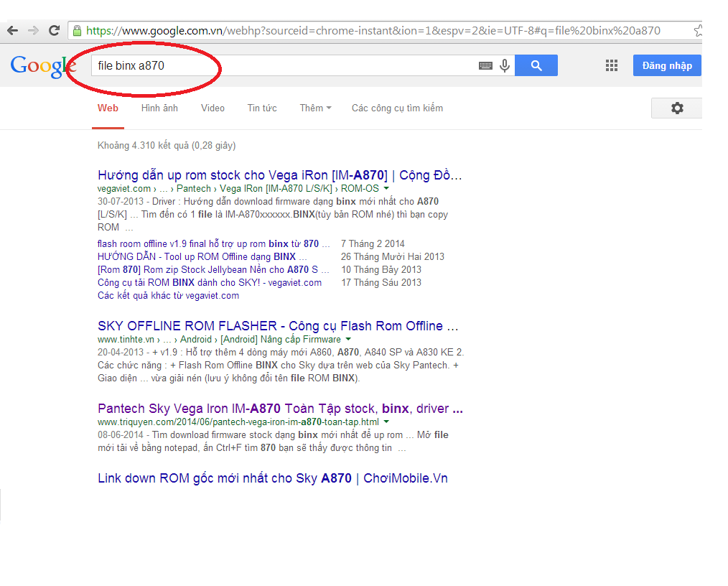Open the on-screen keyboard icon in search box

tap(485, 65)
